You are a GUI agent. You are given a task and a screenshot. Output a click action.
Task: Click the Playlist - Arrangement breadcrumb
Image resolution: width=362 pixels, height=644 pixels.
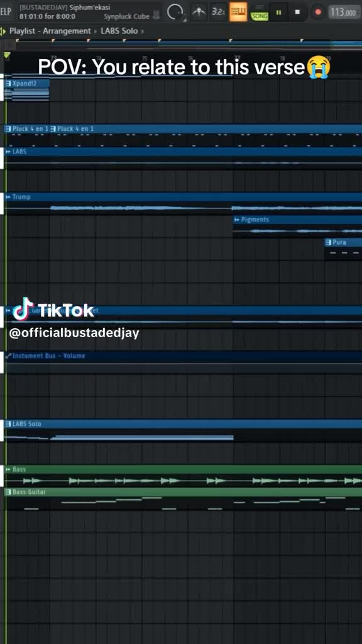tap(50, 31)
